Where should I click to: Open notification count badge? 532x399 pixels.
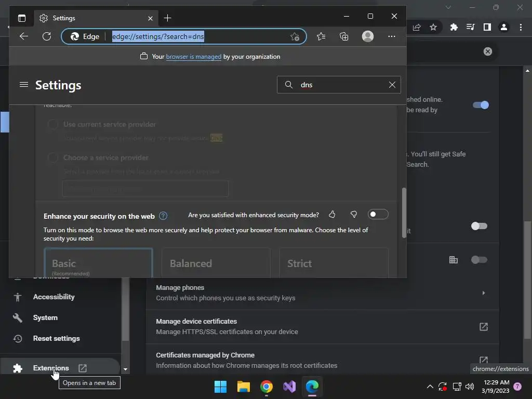click(517, 387)
